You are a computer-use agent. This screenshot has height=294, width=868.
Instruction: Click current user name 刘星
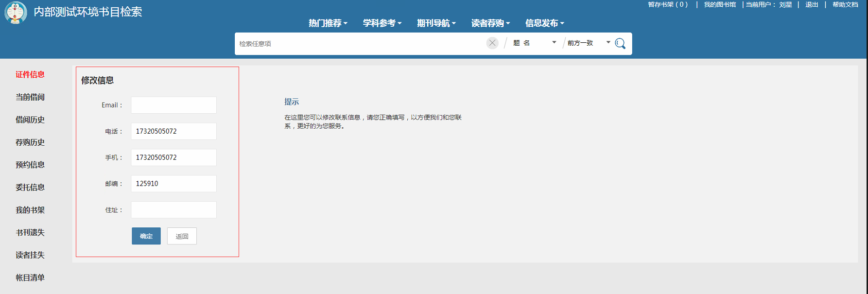[x=785, y=4]
